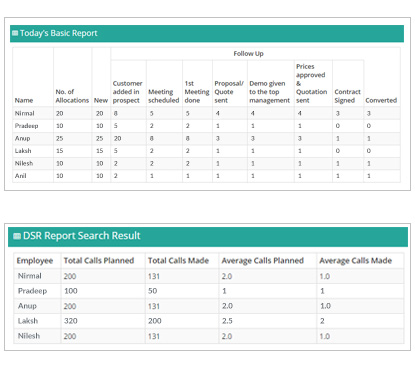Select Nirmal in the Basic Report table

(x=25, y=113)
